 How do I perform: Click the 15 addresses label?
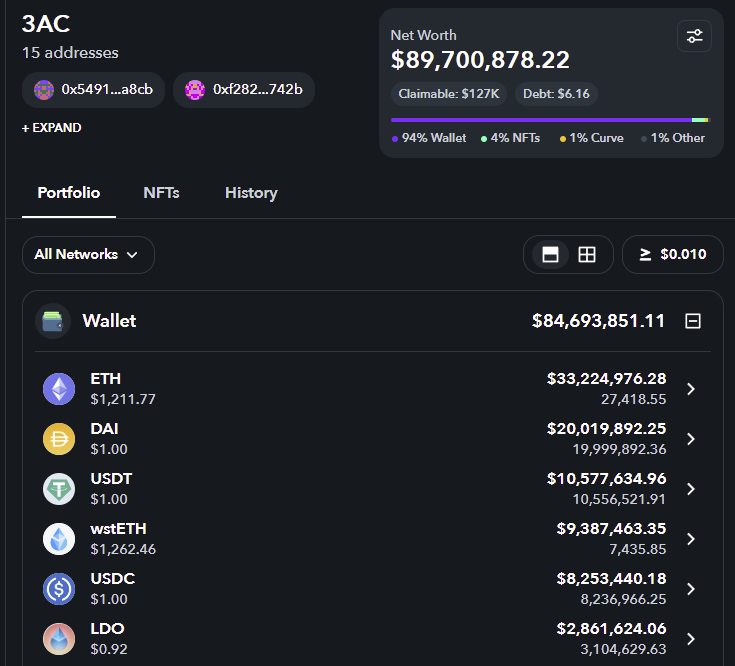[70, 52]
